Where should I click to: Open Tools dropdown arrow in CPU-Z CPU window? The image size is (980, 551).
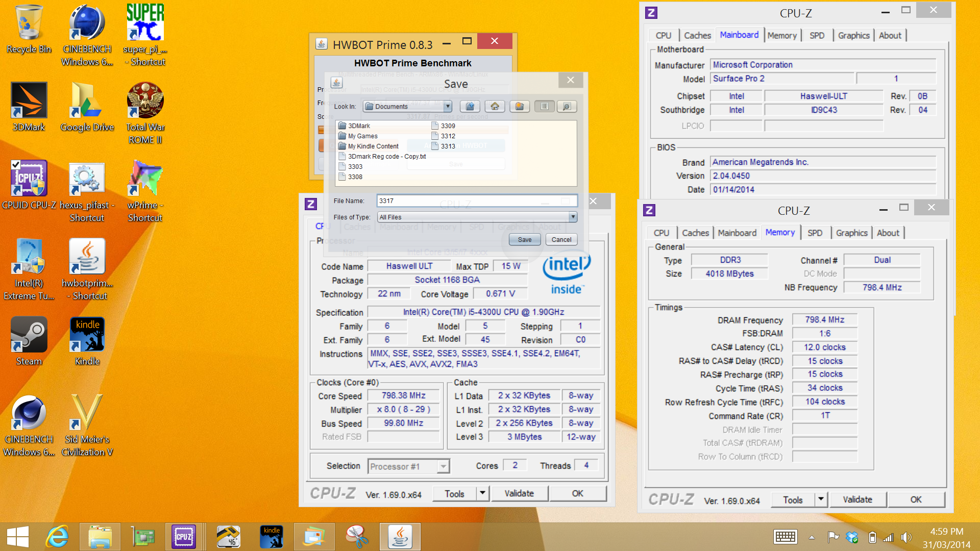(x=482, y=493)
